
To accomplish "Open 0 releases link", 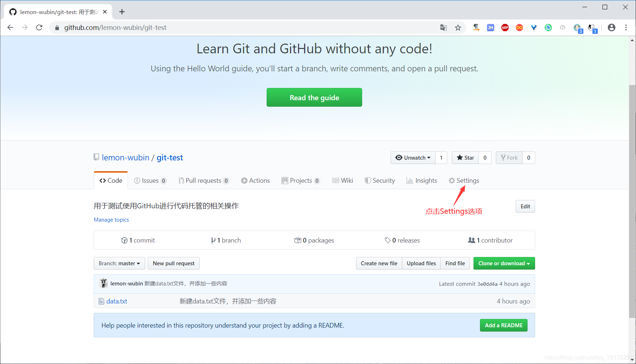I will (402, 240).
